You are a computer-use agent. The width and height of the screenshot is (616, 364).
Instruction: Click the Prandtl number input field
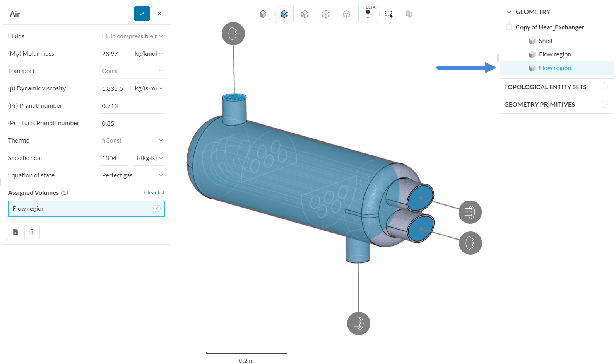point(132,106)
